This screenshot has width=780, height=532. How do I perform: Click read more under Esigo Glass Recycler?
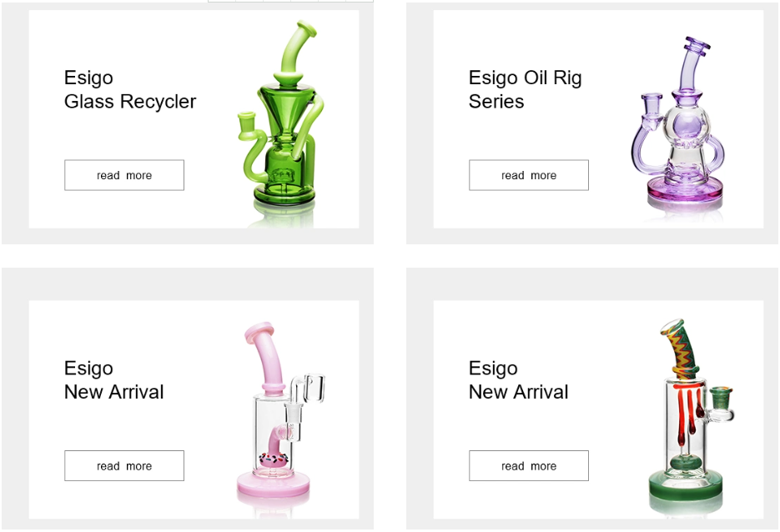pyautogui.click(x=123, y=175)
